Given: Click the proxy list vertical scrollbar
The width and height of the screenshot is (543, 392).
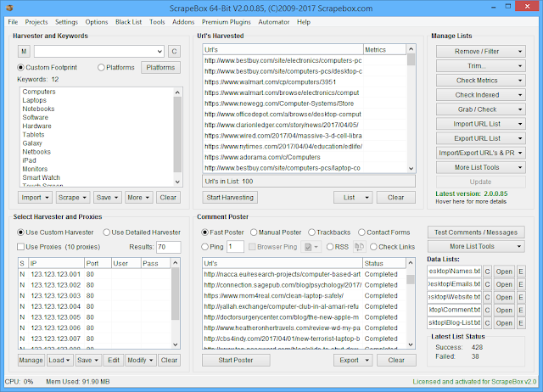Looking at the screenshot, I should pyautogui.click(x=176, y=304).
